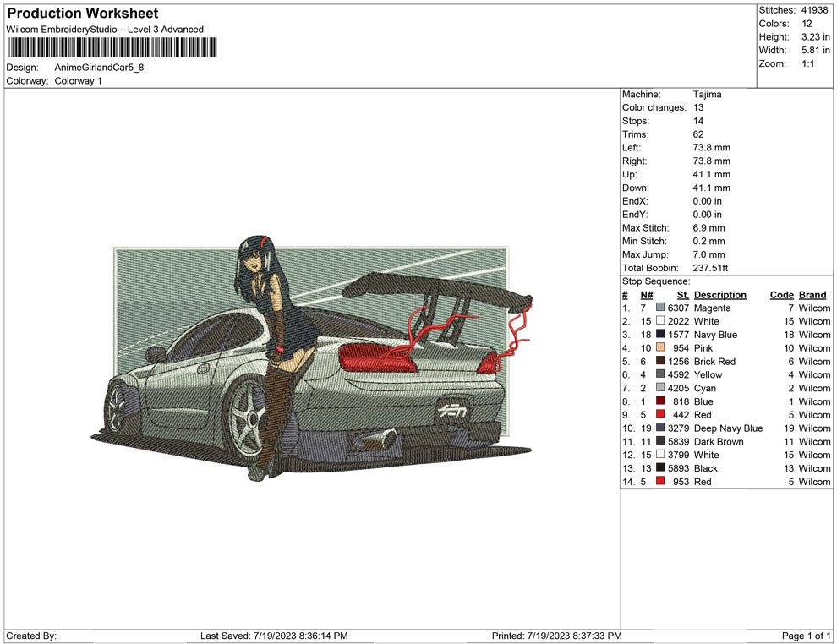This screenshot has height=644, width=837.
Task: Click the Pink 954 color swatch
Action: click(x=660, y=347)
